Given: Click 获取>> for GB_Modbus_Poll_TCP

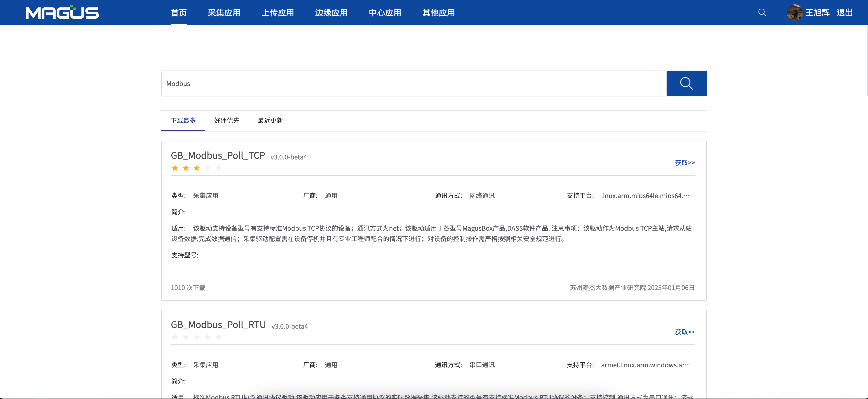Looking at the screenshot, I should point(685,163).
